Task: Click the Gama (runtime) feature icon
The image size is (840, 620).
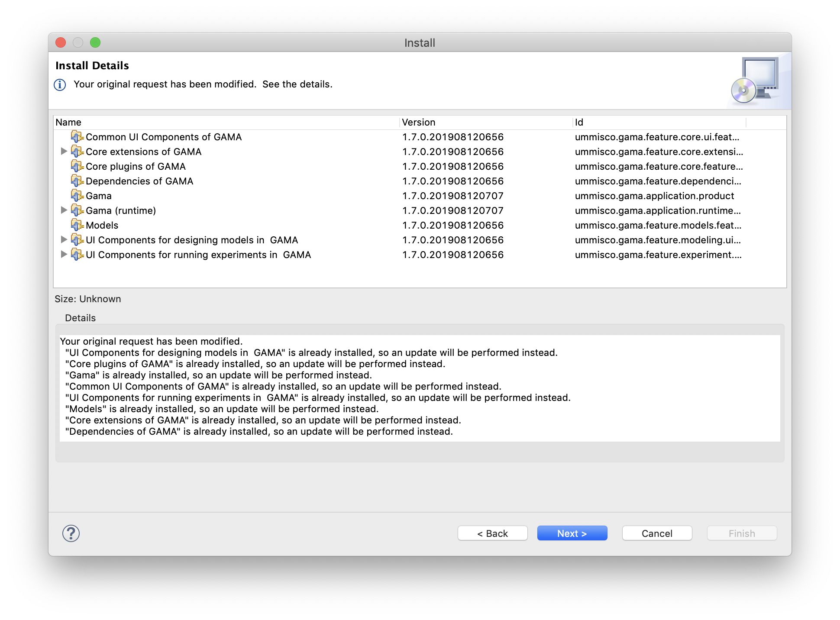Action: (x=77, y=210)
